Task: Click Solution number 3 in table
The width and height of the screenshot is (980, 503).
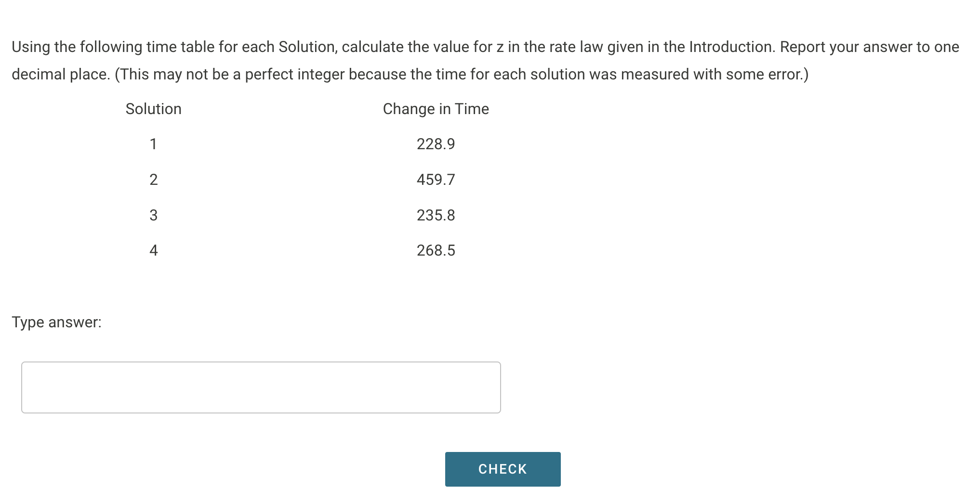Action: (153, 215)
